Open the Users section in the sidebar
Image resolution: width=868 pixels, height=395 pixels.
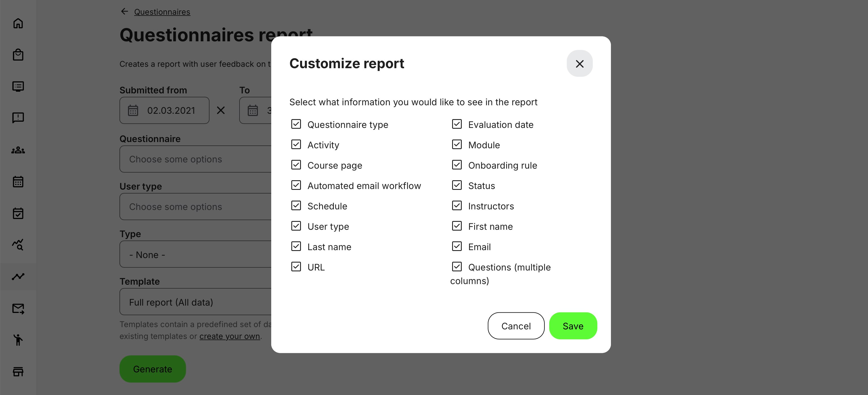18,150
